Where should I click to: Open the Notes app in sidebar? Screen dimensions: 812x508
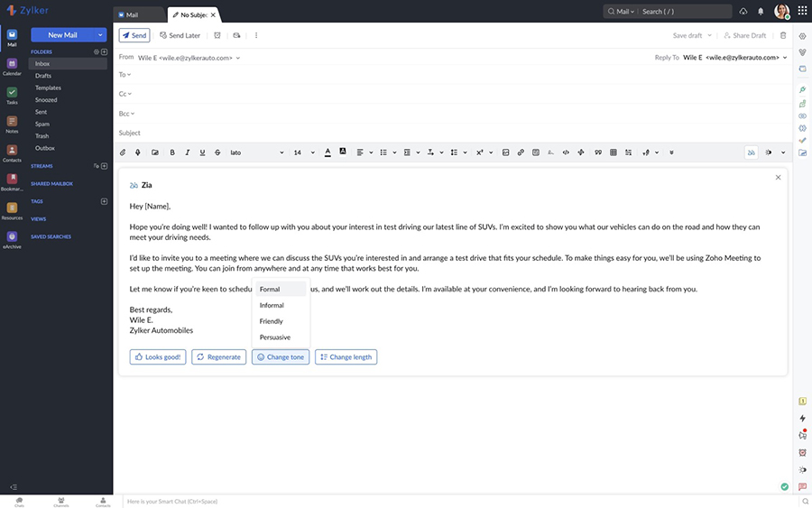pyautogui.click(x=12, y=125)
